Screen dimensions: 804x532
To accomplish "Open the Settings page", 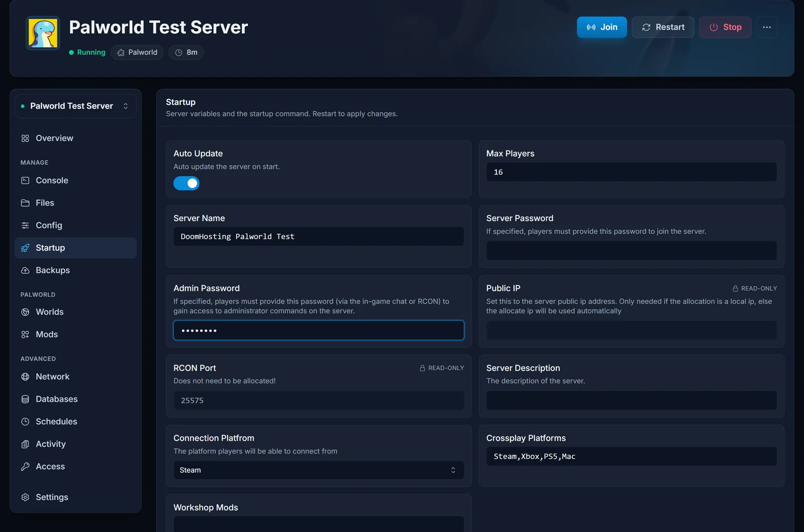I will 75,497.
